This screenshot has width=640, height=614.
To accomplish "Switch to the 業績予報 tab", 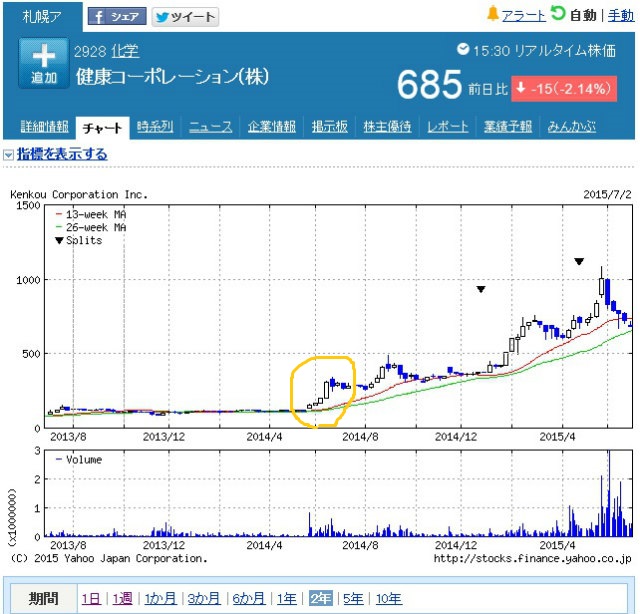I will [508, 127].
